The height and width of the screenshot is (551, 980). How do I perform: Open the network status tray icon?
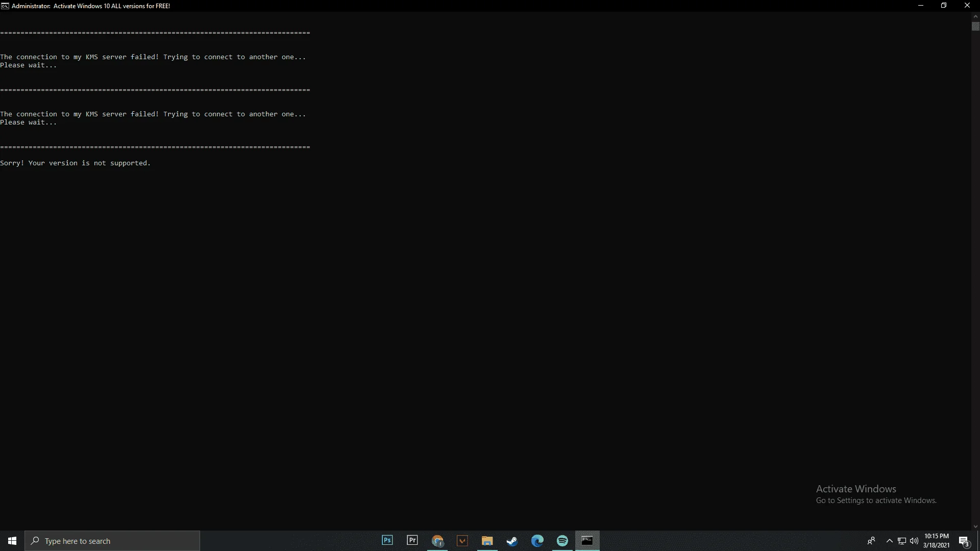tap(902, 541)
